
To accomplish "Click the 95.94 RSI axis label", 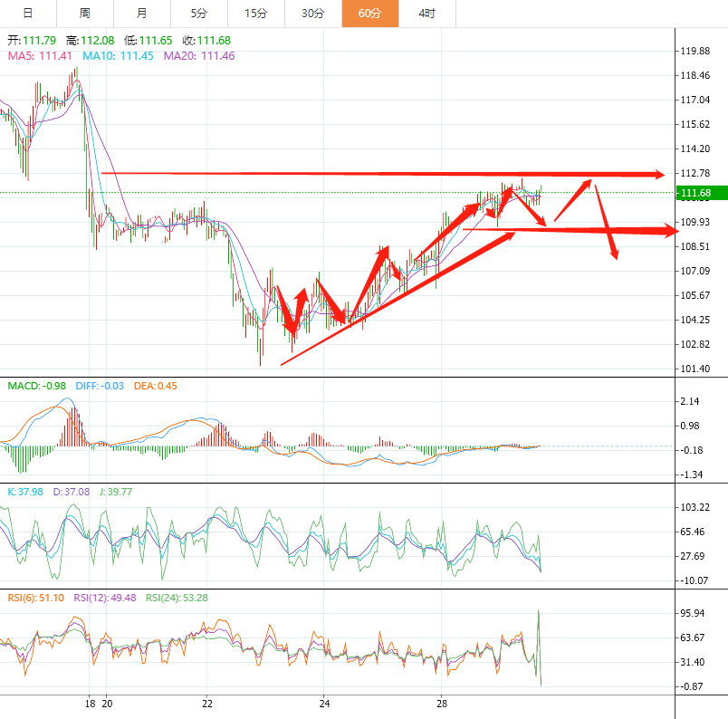I will (693, 614).
